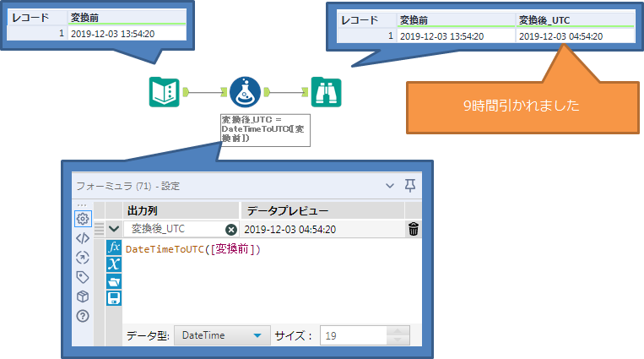Screen dimensions: 644x359
Task: Open the annotation tag icon
Action: [x=83, y=277]
